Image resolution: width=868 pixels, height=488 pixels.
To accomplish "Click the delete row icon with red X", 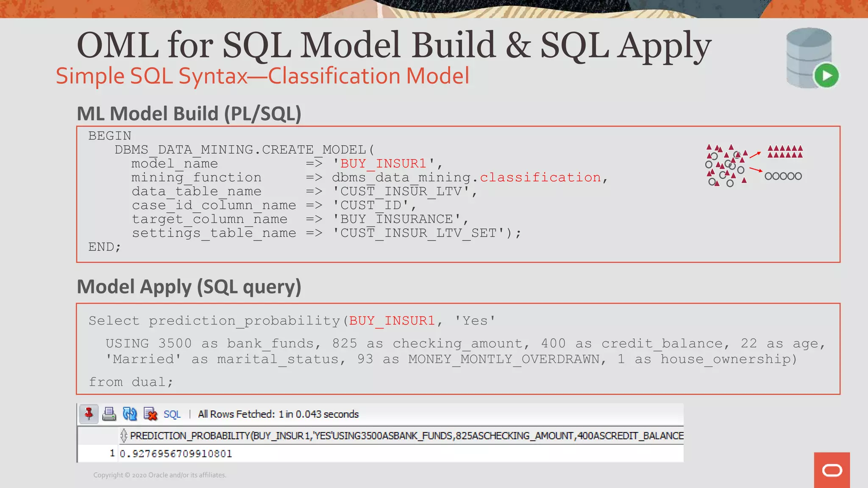I will (150, 413).
